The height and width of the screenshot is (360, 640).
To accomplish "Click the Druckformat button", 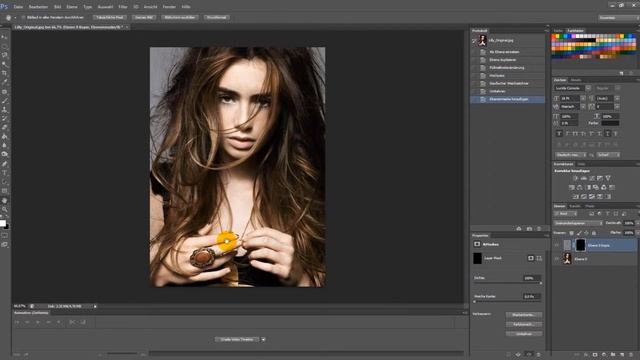I will (217, 18).
